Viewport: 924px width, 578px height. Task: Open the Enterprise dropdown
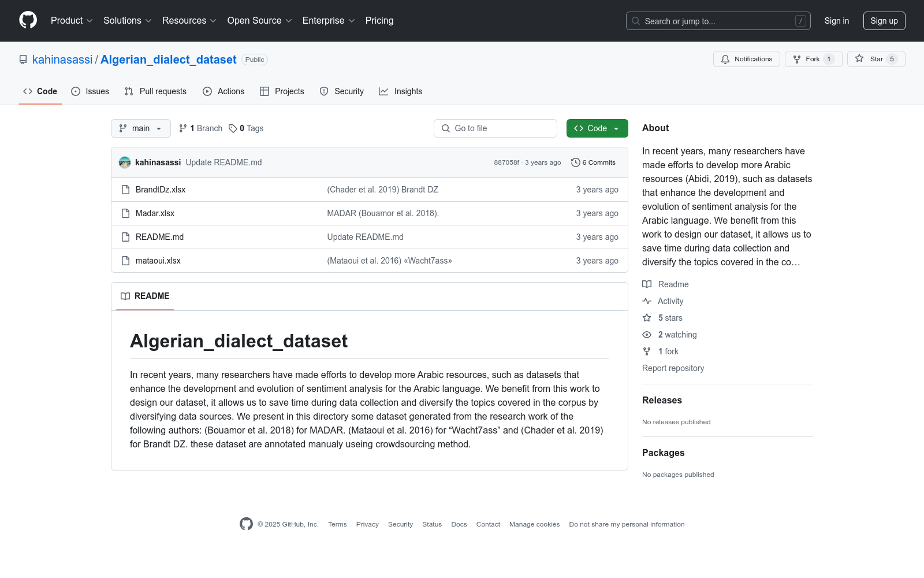tap(329, 21)
